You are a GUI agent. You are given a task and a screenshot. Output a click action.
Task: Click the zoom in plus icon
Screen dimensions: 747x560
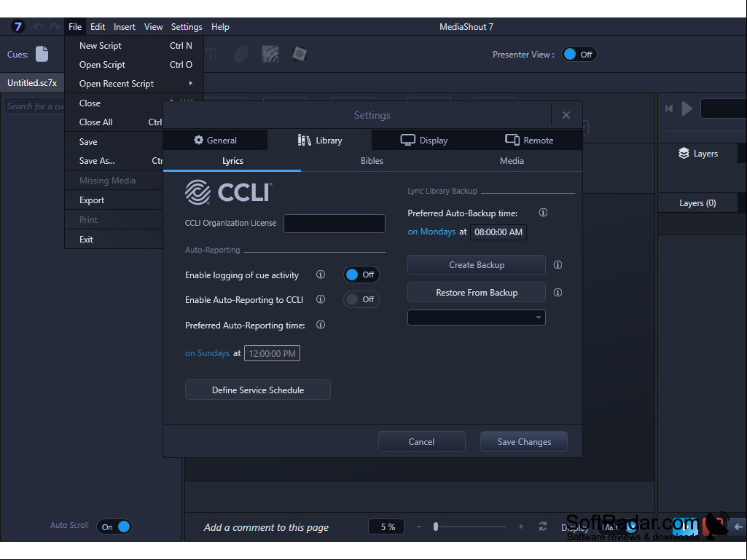pos(521,527)
